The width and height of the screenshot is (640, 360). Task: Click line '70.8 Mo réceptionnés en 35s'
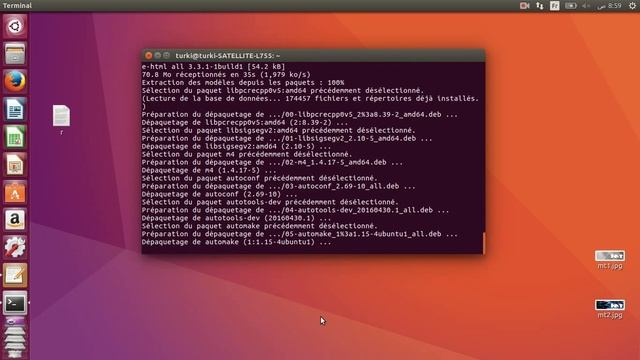[x=226, y=75]
